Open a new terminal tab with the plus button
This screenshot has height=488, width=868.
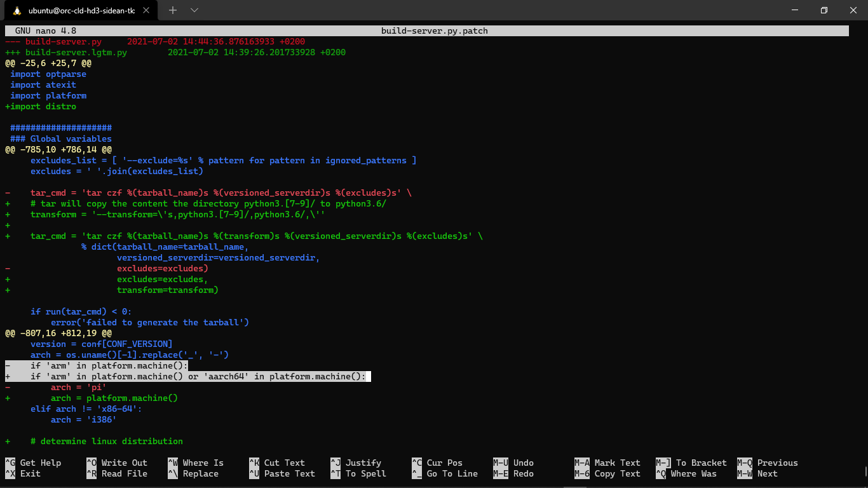click(173, 10)
